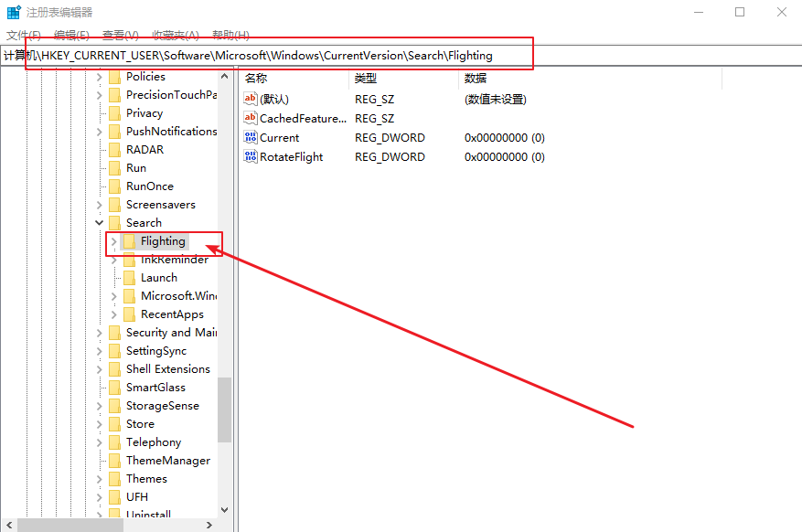Click the string icon of the CachedFeature value

[x=251, y=119]
